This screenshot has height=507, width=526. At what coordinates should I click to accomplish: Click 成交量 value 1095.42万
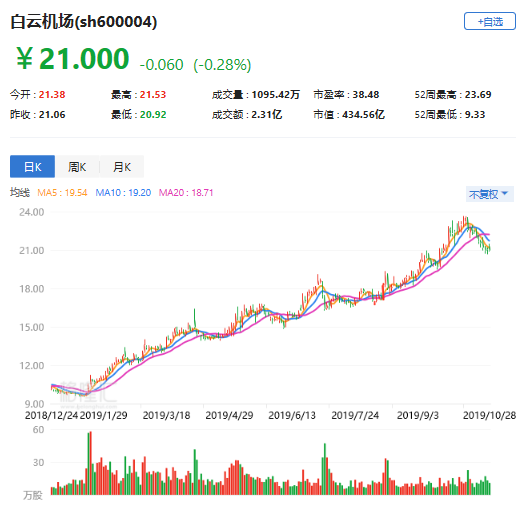(275, 95)
